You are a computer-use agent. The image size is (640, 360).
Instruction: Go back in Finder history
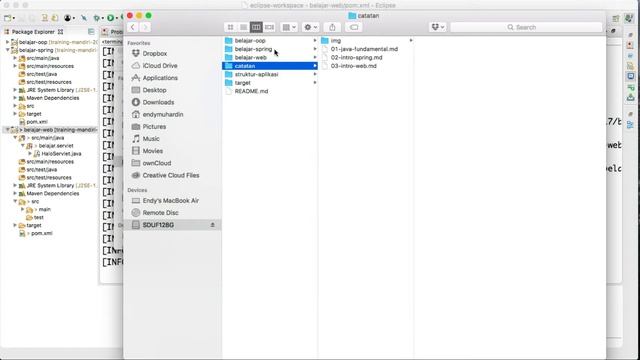[x=133, y=27]
